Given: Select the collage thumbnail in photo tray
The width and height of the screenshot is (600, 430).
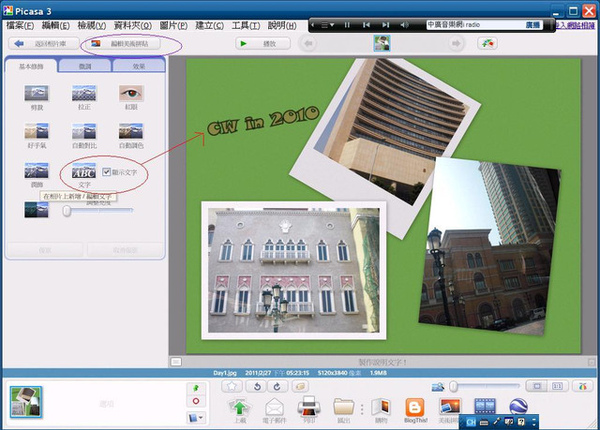Looking at the screenshot, I should 26,402.
